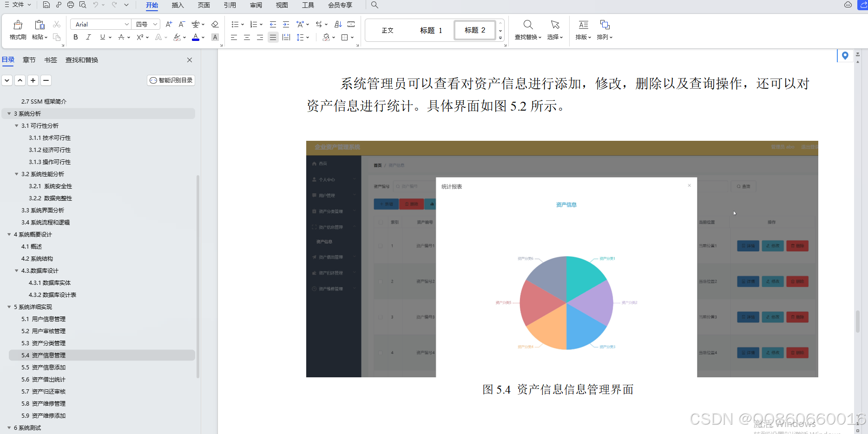Click the pie chart screenshot image

coord(562,259)
